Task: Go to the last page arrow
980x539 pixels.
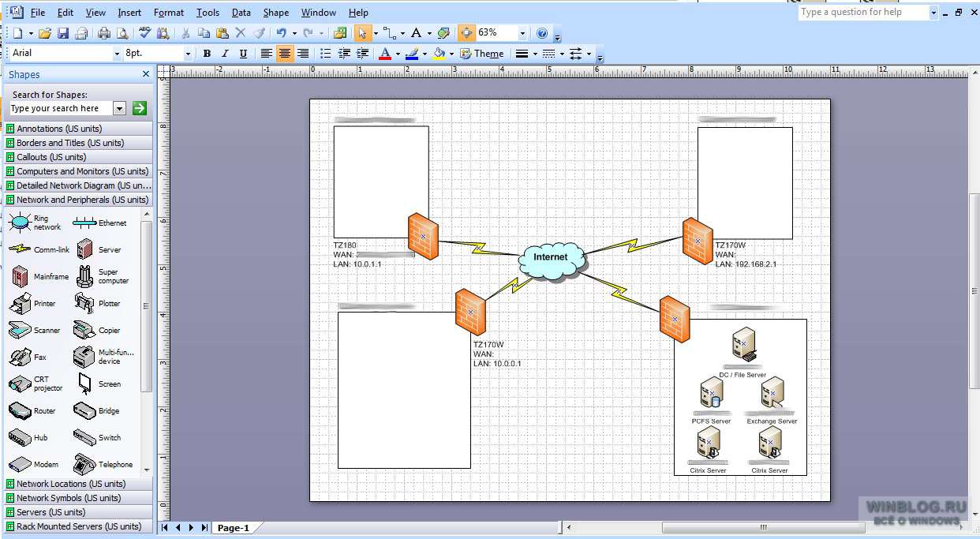Action: pos(204,528)
